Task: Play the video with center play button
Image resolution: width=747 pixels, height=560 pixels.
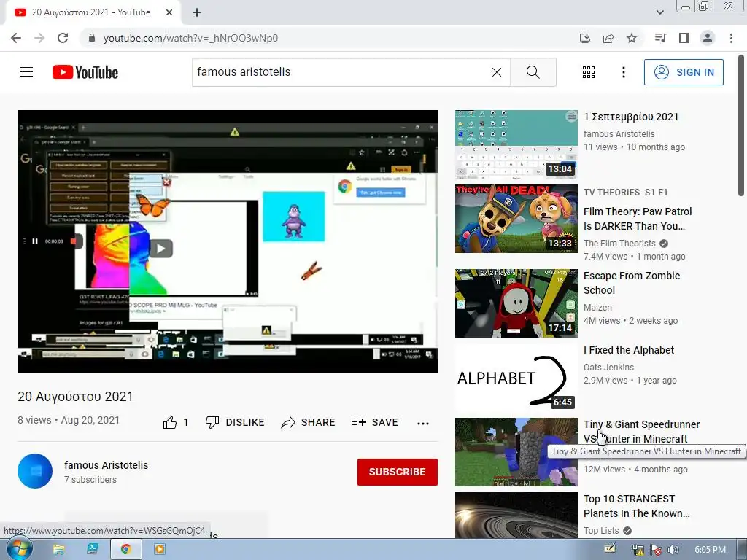Action: pos(161,248)
